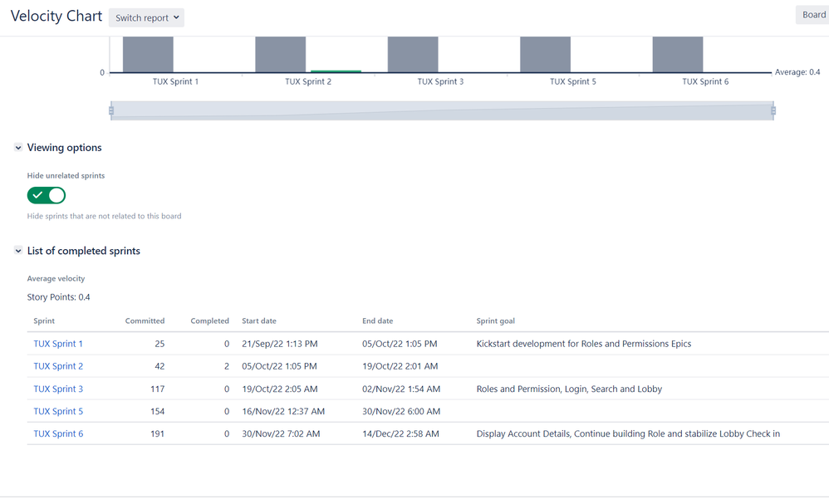Click the 'Average: 0.4' chart label

click(797, 72)
